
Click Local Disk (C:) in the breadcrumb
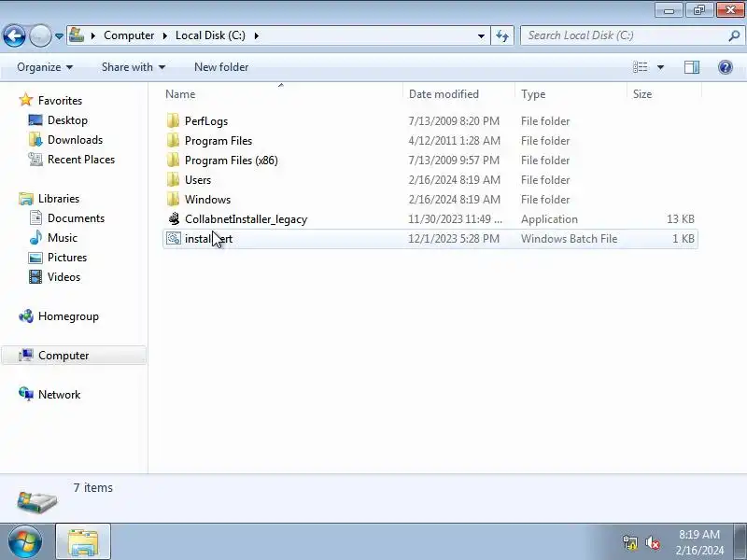click(210, 35)
